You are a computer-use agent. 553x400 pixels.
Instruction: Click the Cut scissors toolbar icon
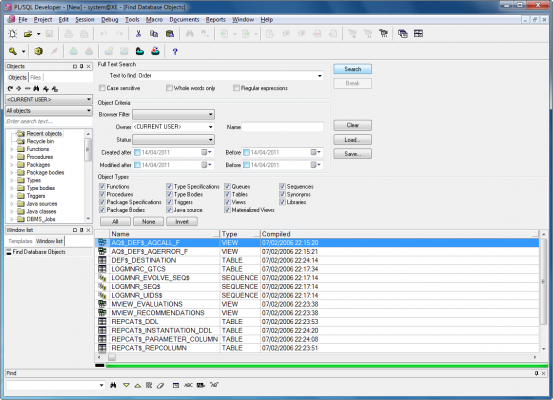click(x=138, y=34)
